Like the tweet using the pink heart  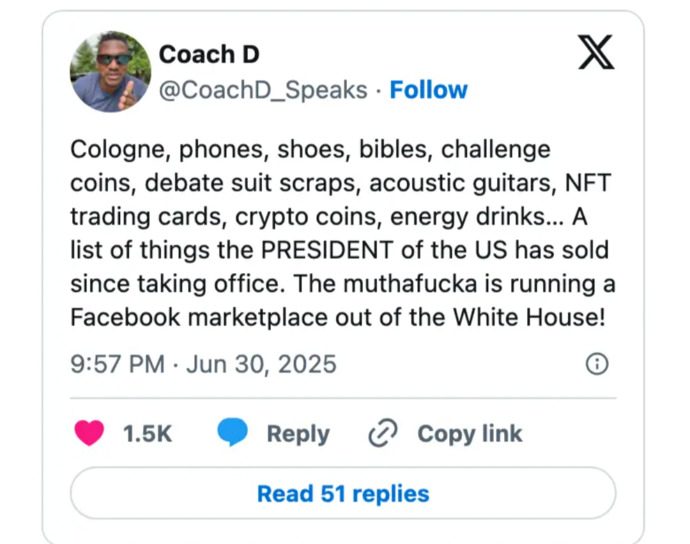pos(89,433)
